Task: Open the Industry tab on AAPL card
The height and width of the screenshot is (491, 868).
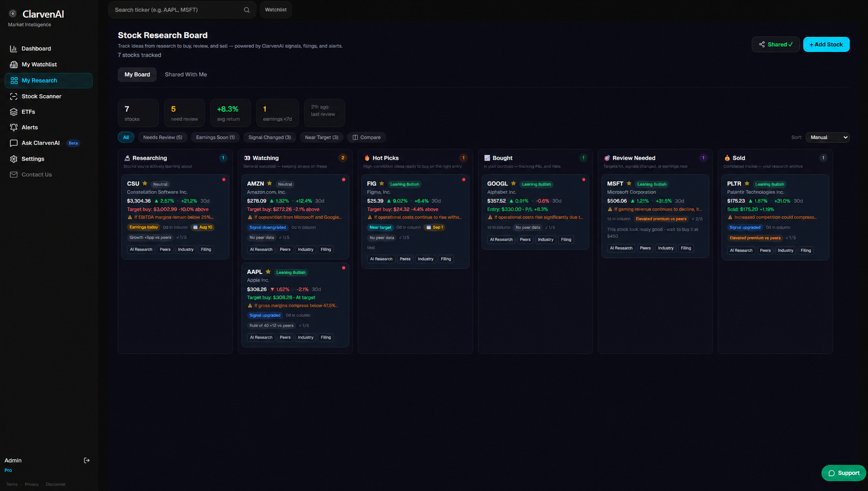Action: 306,337
